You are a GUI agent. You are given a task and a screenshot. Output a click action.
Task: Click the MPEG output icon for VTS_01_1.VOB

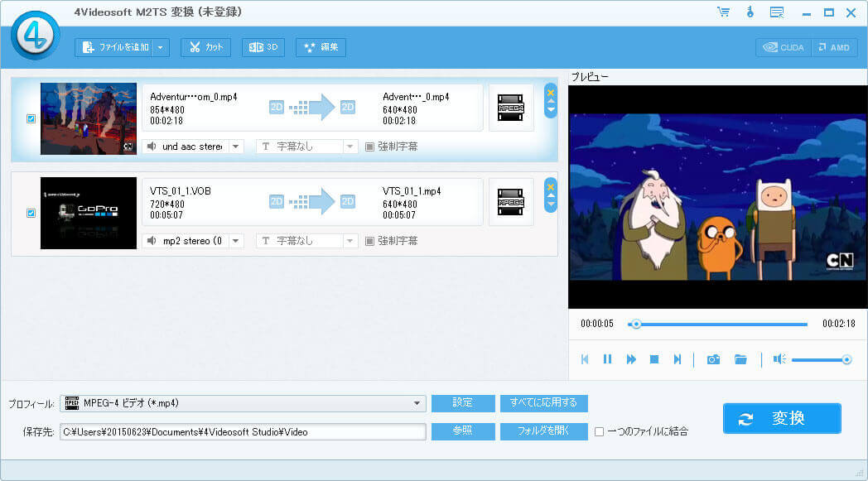pos(511,201)
